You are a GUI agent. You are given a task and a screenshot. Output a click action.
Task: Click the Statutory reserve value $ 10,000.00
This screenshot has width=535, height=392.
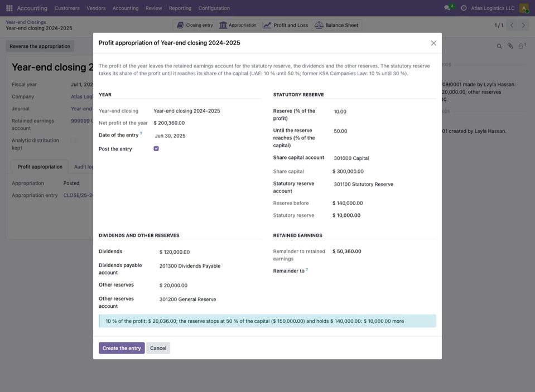point(346,215)
